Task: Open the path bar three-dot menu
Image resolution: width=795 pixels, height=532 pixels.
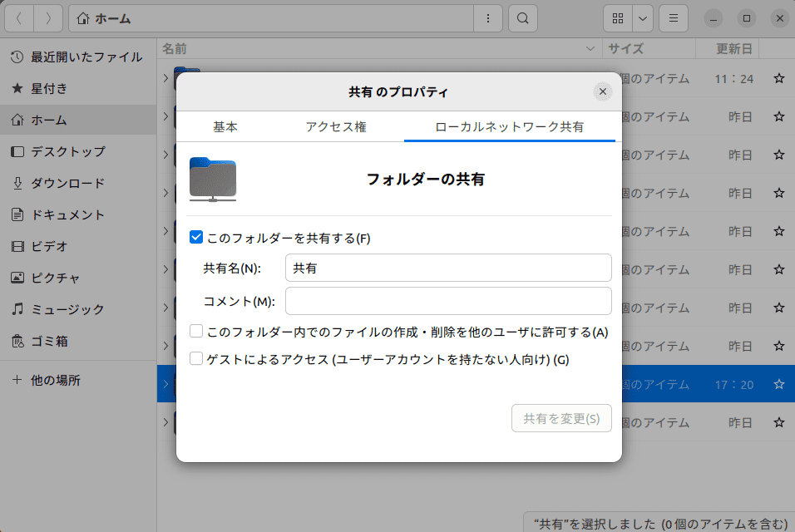Action: point(488,19)
